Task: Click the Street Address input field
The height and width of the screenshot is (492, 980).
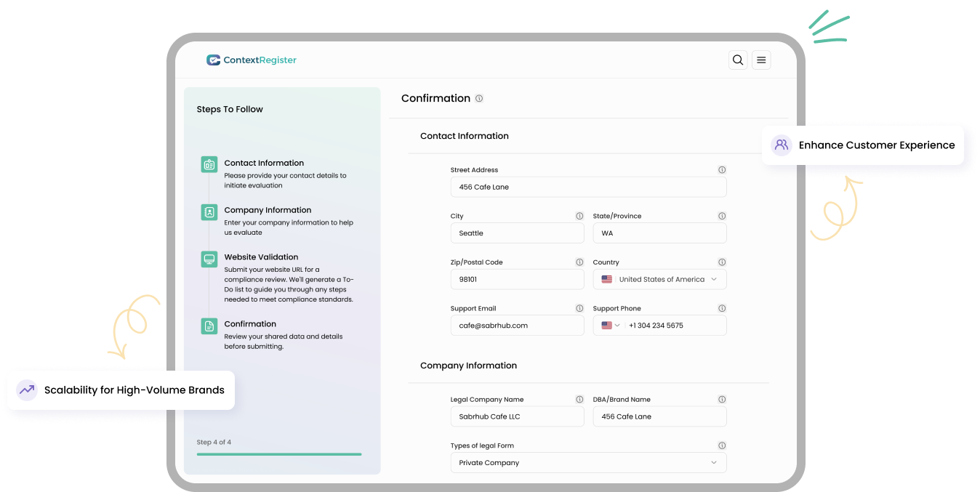Action: [x=588, y=187]
